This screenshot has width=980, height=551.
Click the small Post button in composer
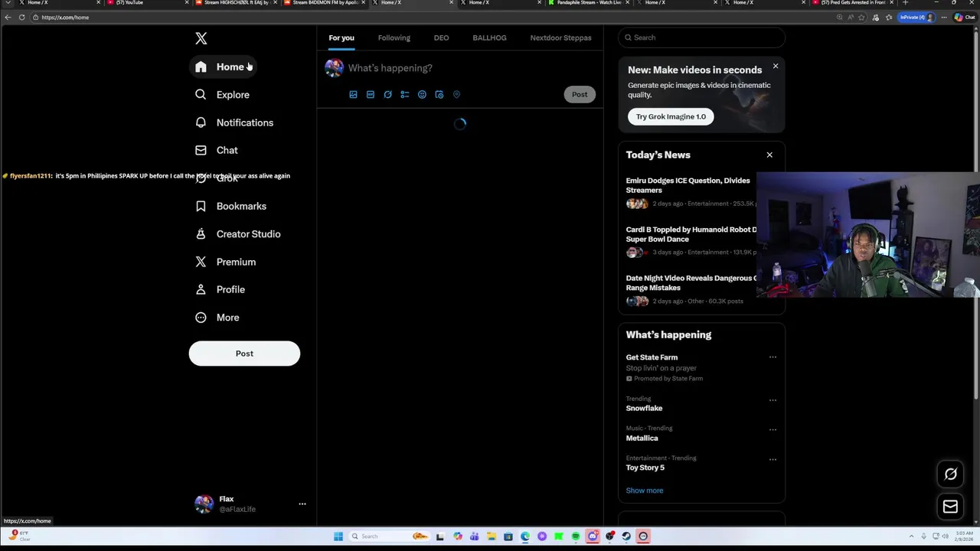pyautogui.click(x=580, y=95)
